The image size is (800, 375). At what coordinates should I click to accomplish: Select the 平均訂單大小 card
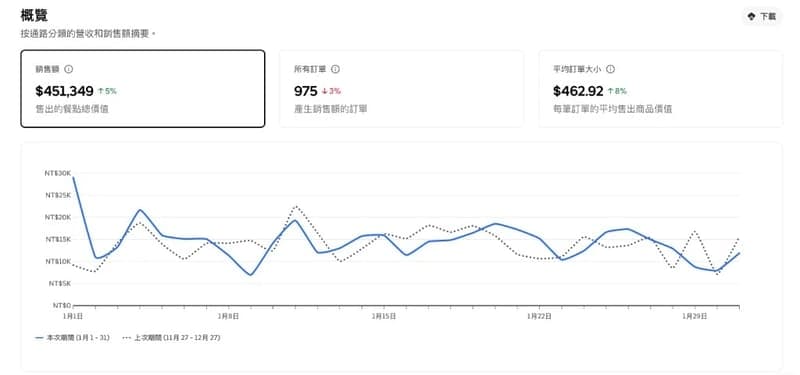pyautogui.click(x=660, y=89)
